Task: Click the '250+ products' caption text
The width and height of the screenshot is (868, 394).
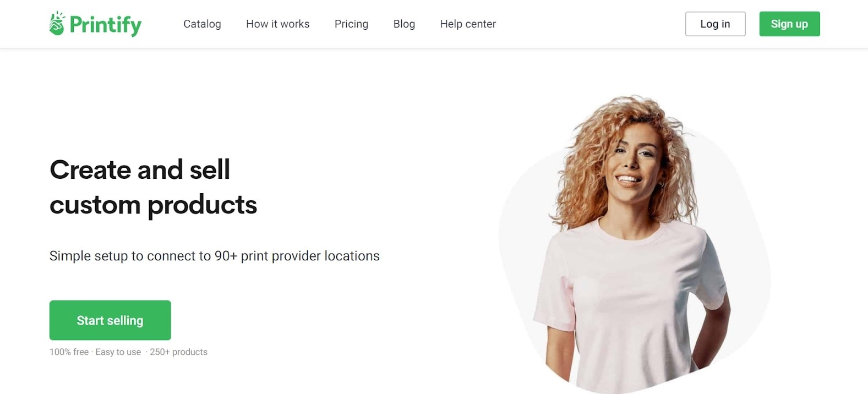Action: click(x=178, y=352)
